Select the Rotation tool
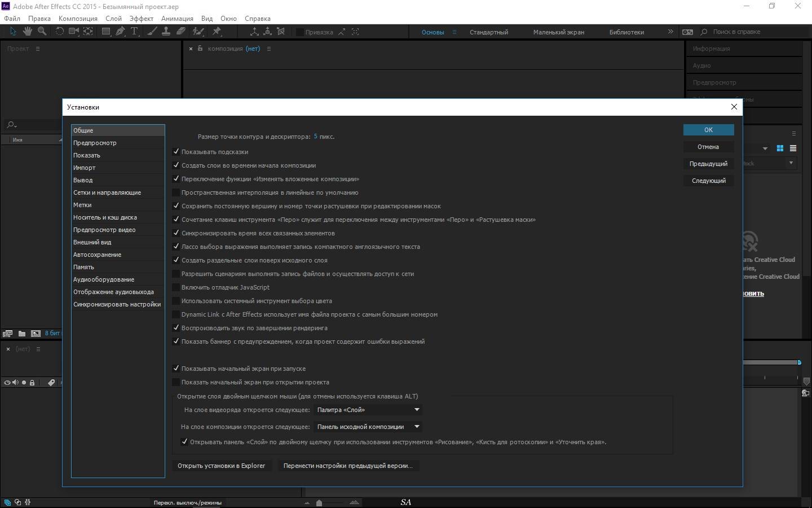 tap(59, 32)
